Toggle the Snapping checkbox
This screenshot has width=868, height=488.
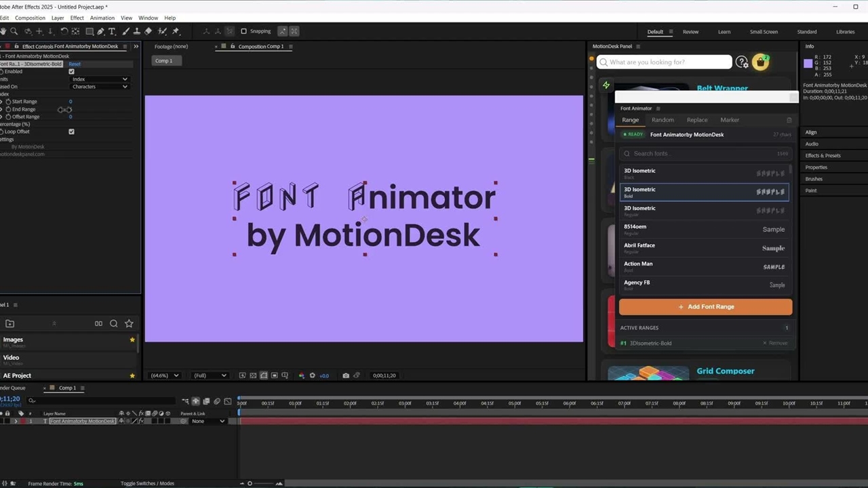click(244, 31)
